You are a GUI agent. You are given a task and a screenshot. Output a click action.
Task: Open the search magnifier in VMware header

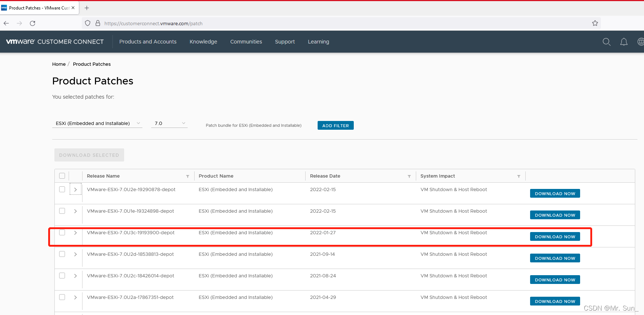point(607,42)
